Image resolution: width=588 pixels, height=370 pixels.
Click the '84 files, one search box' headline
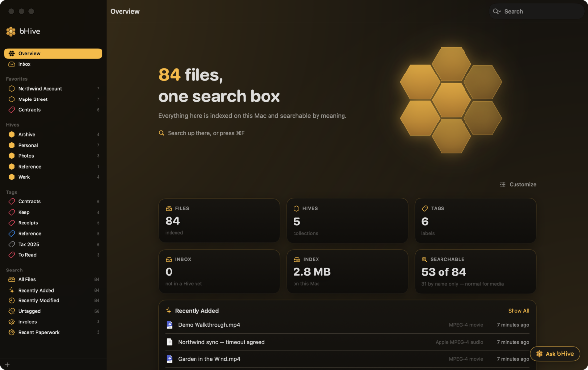point(219,85)
